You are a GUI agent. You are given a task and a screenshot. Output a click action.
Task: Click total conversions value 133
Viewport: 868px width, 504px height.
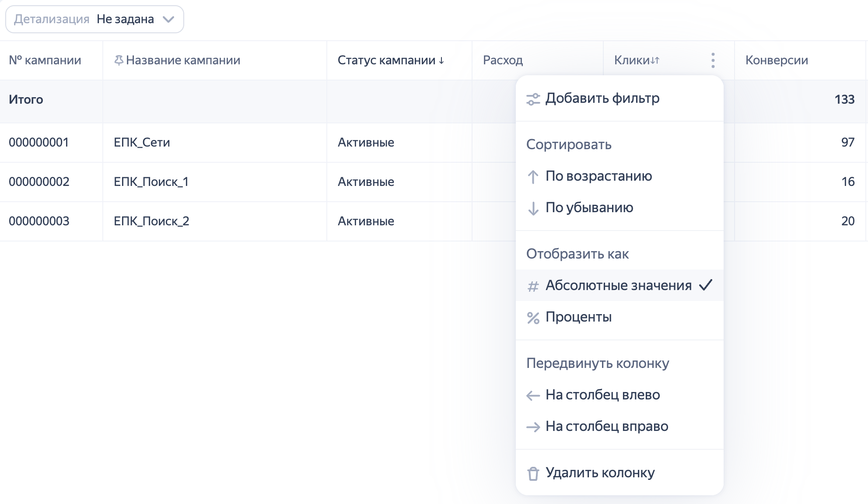tap(844, 100)
